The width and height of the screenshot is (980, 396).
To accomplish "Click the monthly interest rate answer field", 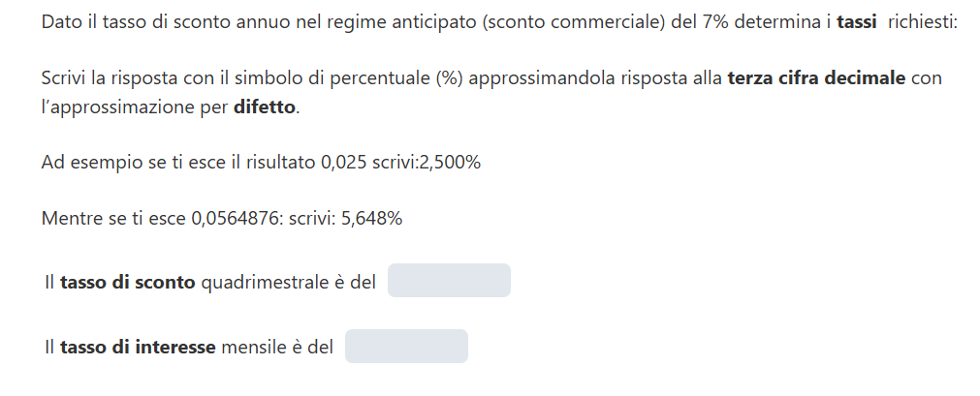I will pos(406,347).
